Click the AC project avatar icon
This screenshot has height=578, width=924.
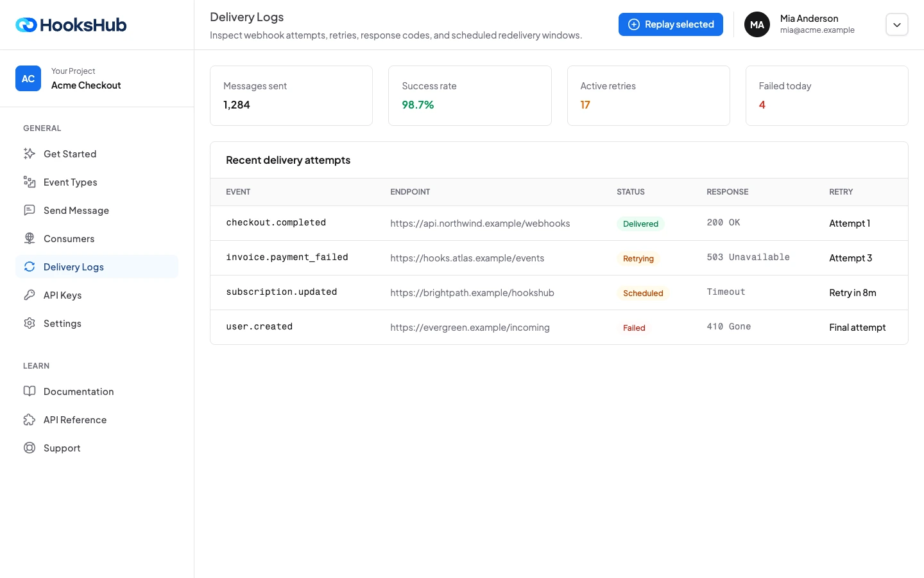tap(28, 78)
